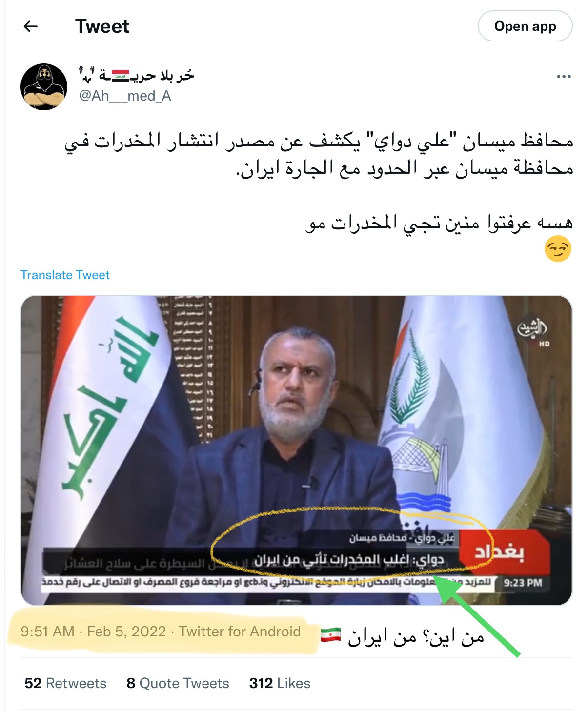The height and width of the screenshot is (713, 588).
Task: Click the smirking emoji in the tweet
Action: (x=558, y=249)
